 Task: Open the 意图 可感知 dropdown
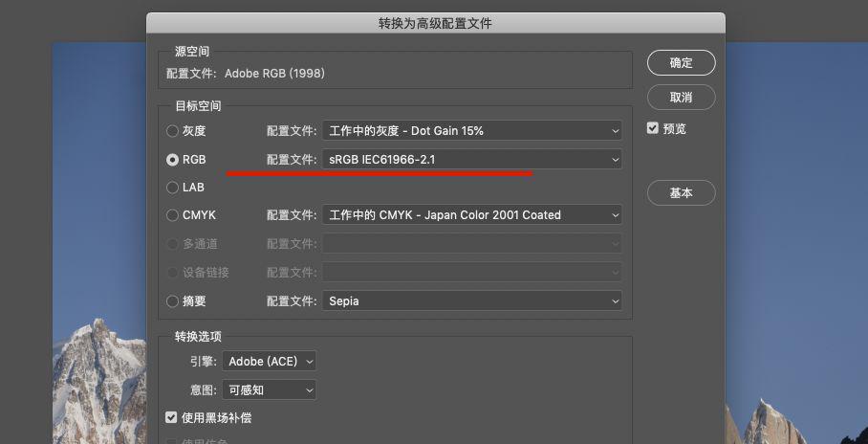(270, 390)
